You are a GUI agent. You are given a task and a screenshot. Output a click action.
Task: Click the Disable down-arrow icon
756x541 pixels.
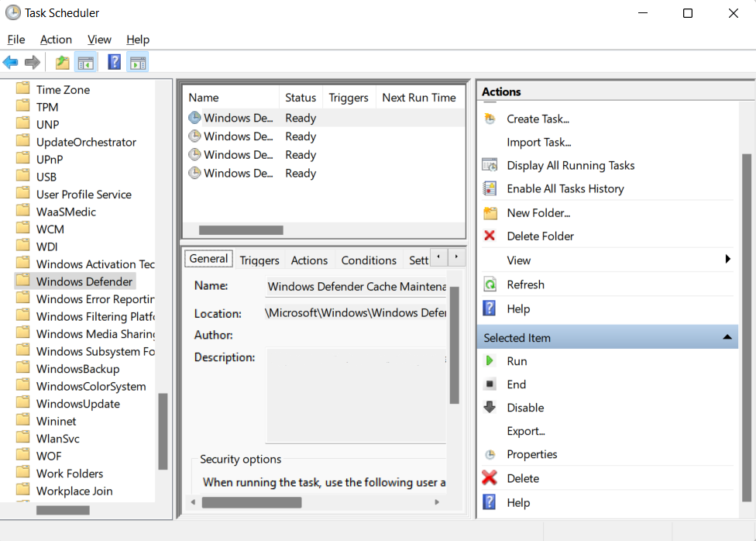(x=490, y=408)
